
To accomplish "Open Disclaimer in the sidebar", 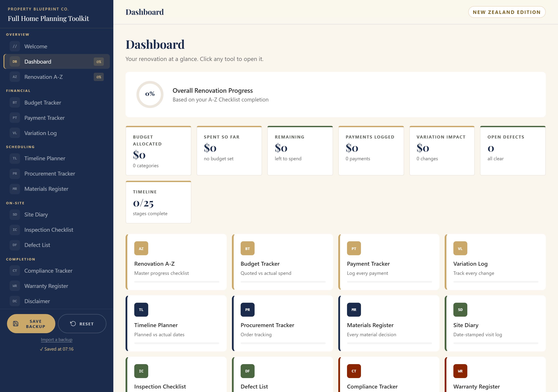I will 57,301.
